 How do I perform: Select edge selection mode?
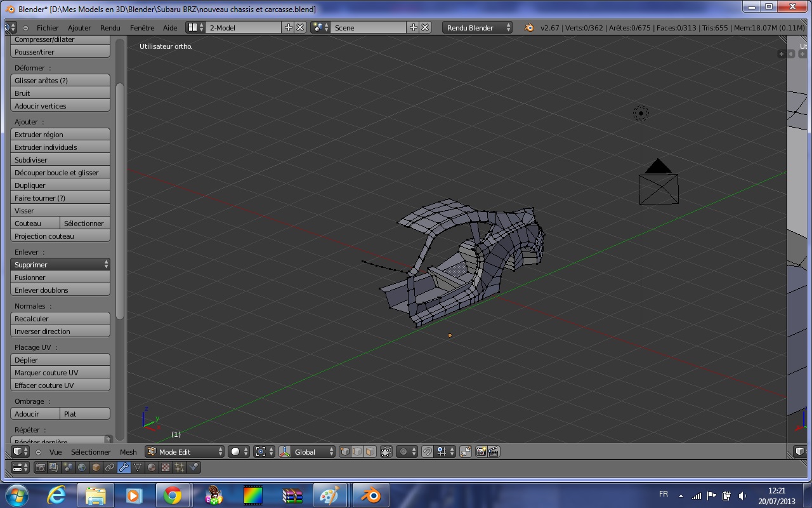click(x=357, y=451)
